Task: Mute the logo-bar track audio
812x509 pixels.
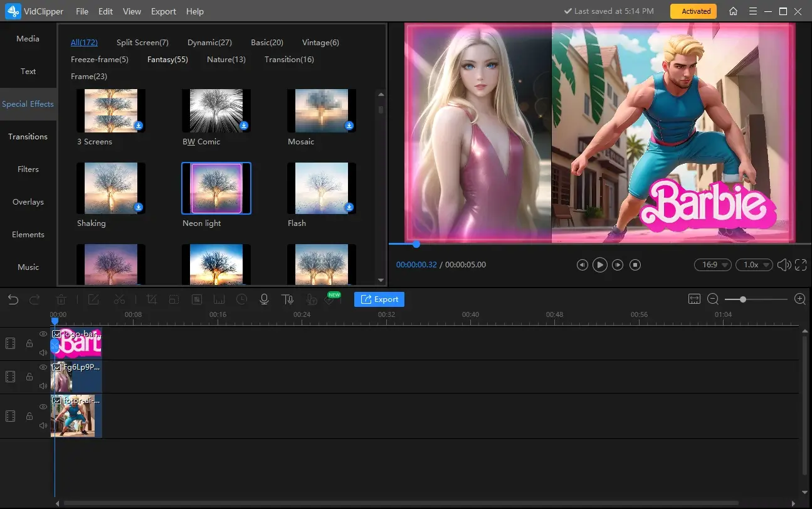Action: click(43, 353)
